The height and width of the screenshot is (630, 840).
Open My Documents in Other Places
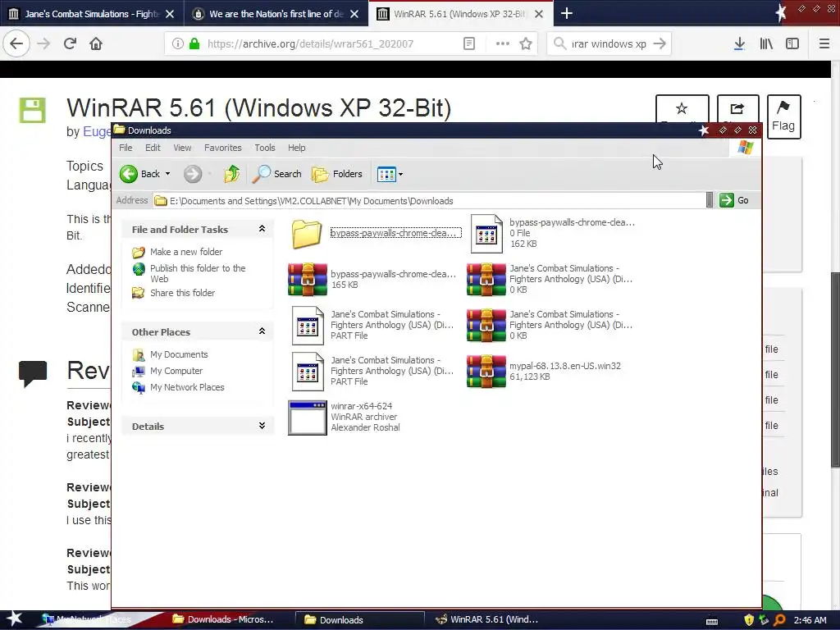point(179,354)
